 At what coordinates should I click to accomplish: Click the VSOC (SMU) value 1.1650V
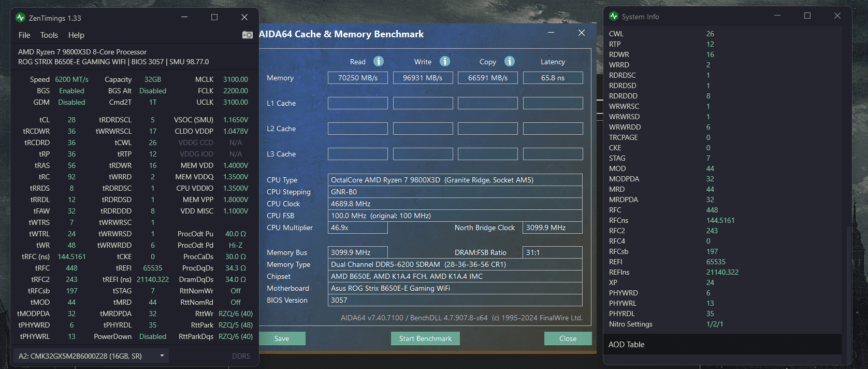(236, 120)
